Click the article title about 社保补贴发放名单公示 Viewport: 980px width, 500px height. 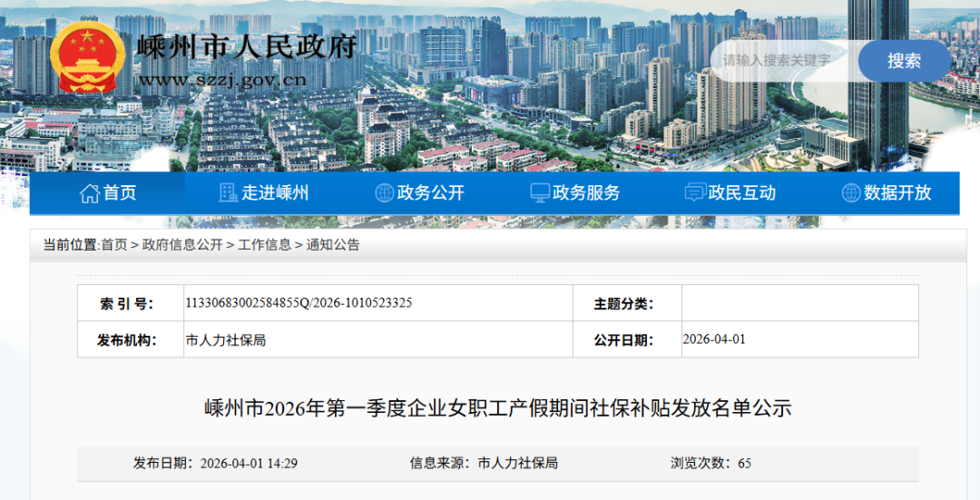pyautogui.click(x=497, y=408)
